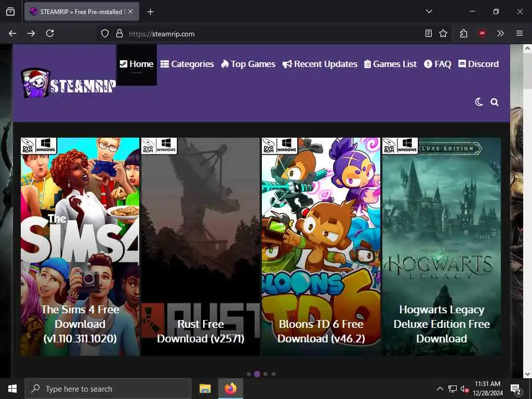The width and height of the screenshot is (532, 399).
Task: Select the fourth carousel dot
Action: [273, 374]
